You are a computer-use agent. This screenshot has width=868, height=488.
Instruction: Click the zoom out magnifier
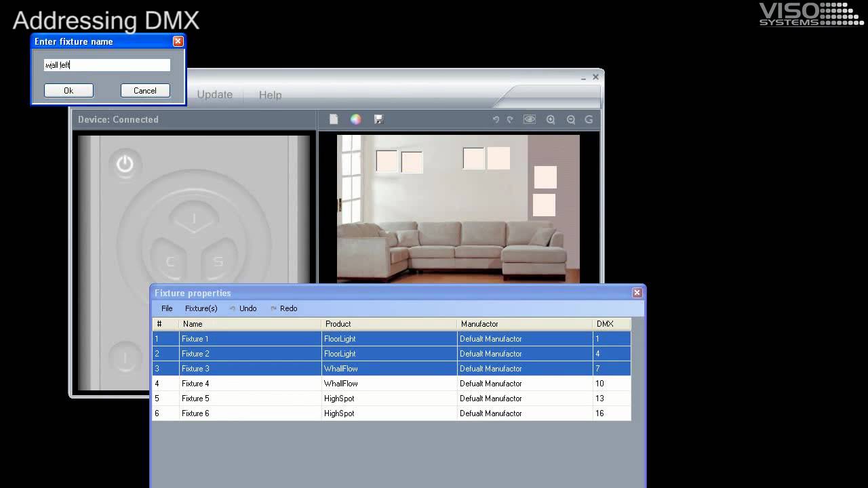pos(571,119)
